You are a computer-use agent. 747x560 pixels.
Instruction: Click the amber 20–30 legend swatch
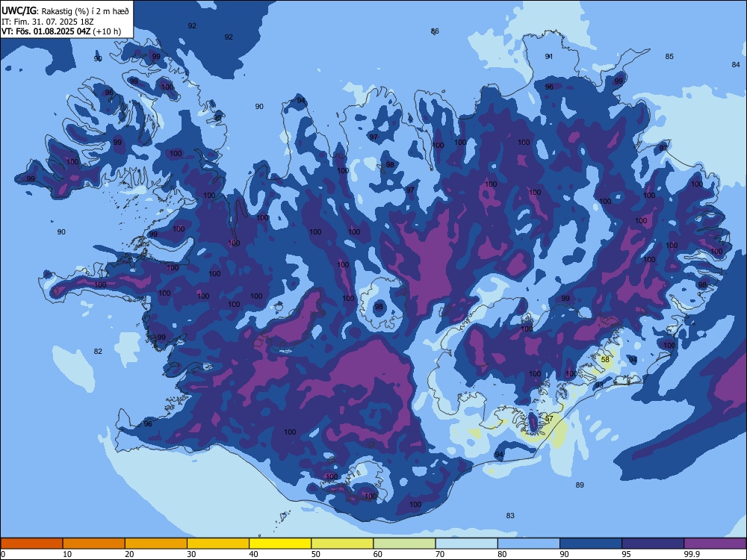pos(156,544)
